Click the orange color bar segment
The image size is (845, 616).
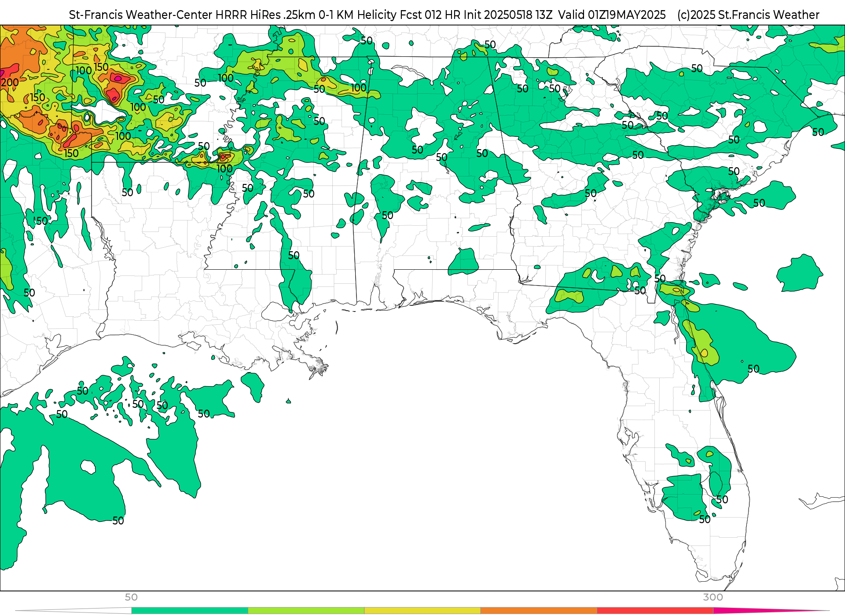pos(539,610)
